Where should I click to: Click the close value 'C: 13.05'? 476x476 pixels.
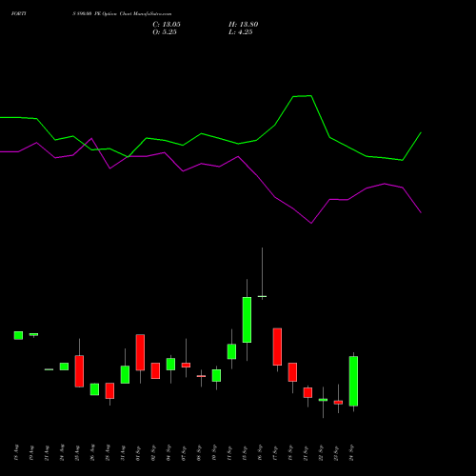(167, 25)
